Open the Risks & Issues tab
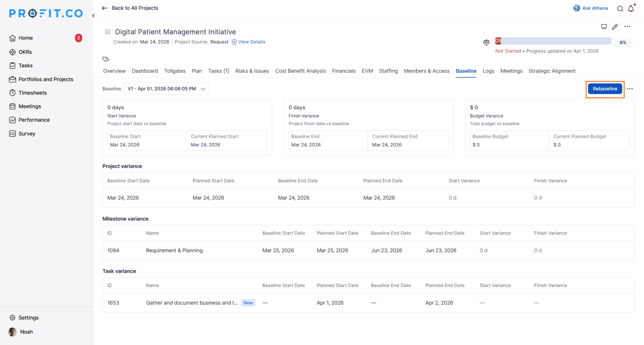 (x=252, y=71)
